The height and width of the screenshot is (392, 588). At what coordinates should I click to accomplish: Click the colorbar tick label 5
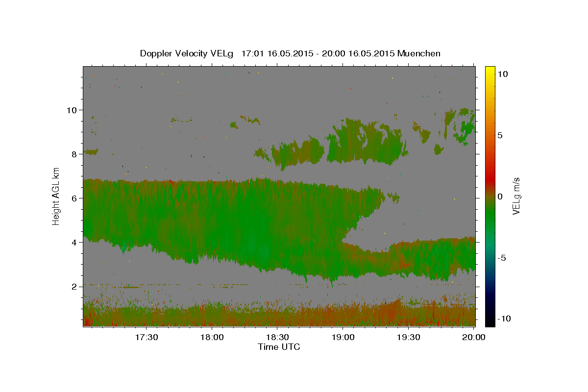point(500,135)
